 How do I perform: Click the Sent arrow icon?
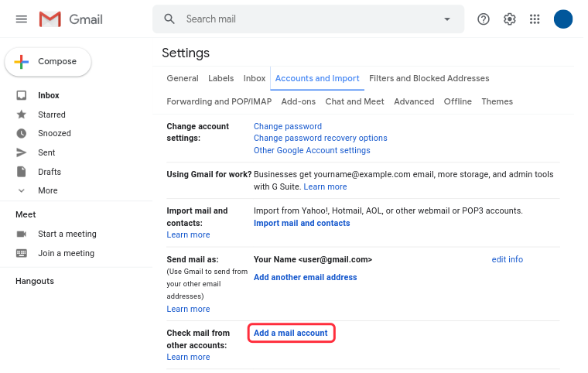pyautogui.click(x=22, y=152)
